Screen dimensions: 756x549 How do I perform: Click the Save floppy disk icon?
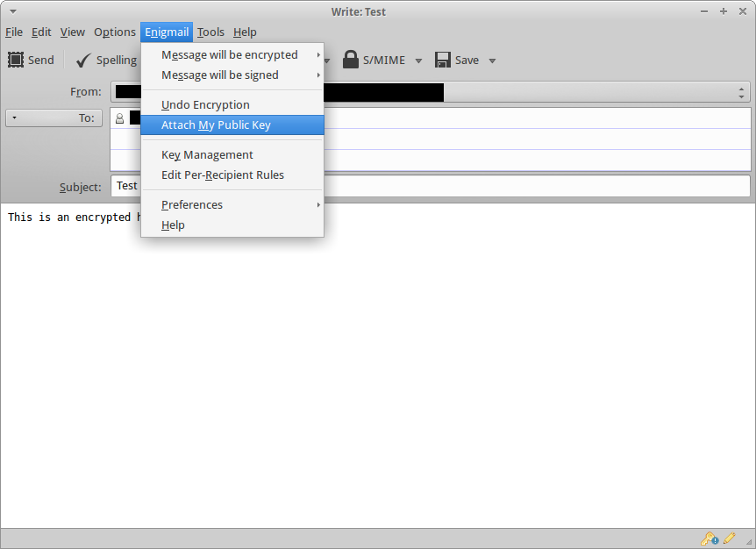[443, 60]
